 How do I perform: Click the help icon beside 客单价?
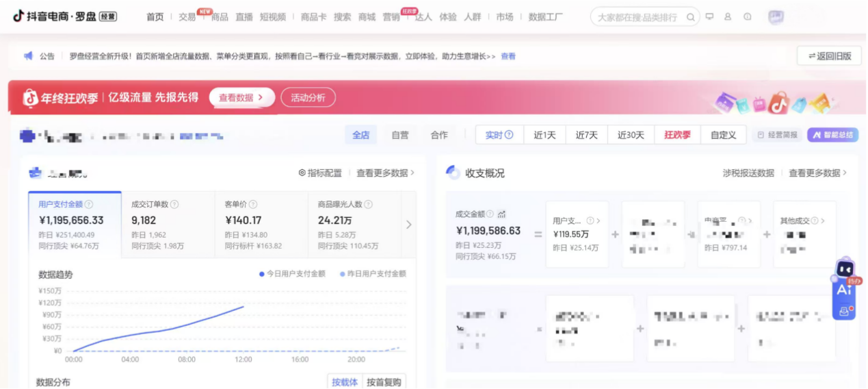(253, 204)
